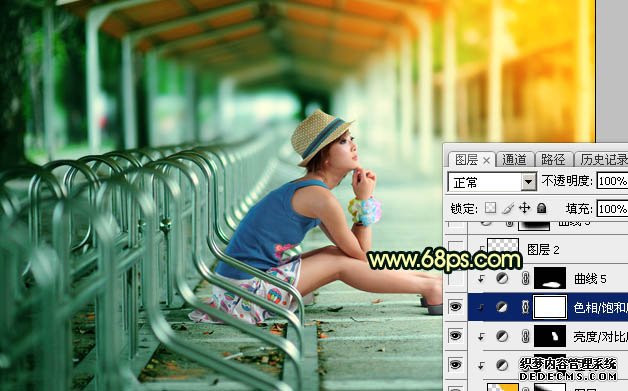
Task: Switch to the 路径 tab
Action: click(553, 159)
